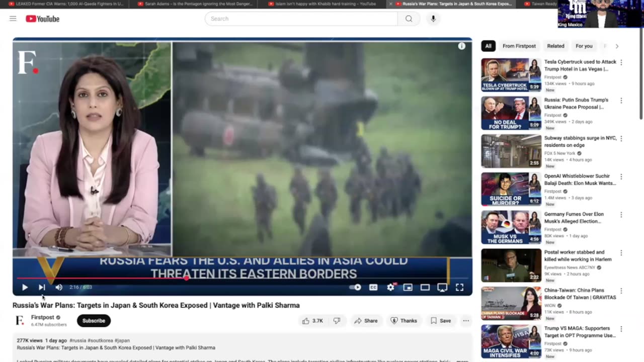Enter full screen mode
The height and width of the screenshot is (362, 644).
(x=459, y=287)
